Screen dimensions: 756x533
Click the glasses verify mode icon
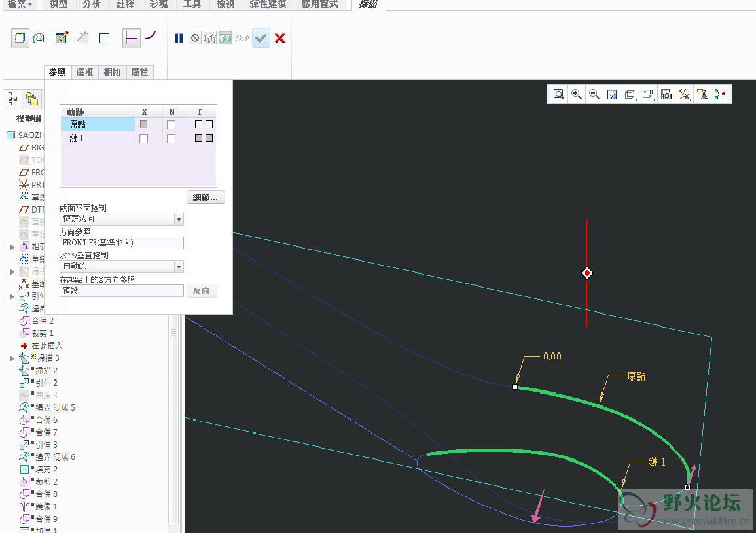click(x=242, y=38)
